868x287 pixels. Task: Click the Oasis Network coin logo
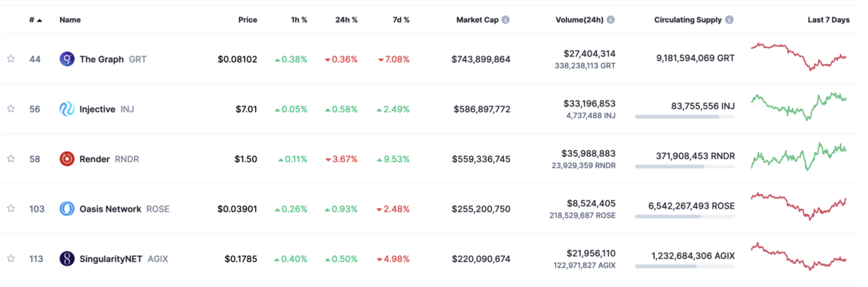pos(67,209)
